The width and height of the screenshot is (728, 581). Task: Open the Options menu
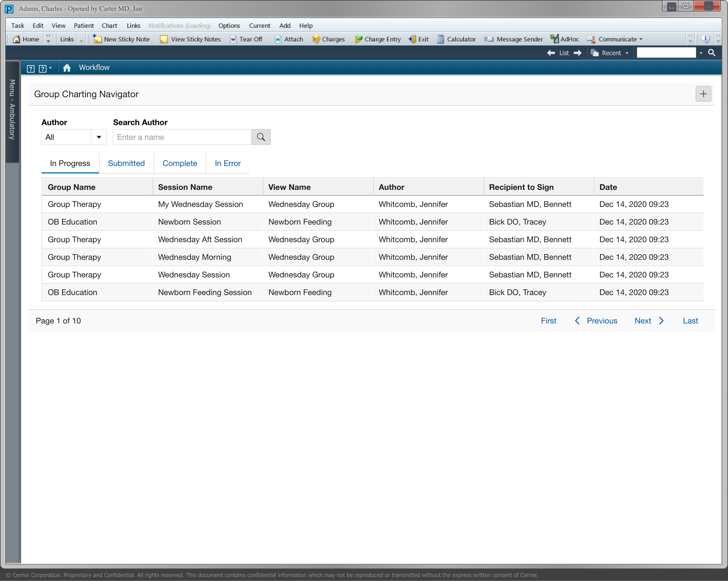pos(229,26)
